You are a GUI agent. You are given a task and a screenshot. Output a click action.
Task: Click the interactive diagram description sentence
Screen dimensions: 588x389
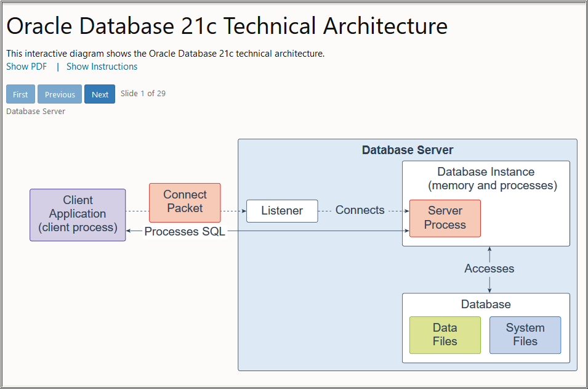(166, 54)
